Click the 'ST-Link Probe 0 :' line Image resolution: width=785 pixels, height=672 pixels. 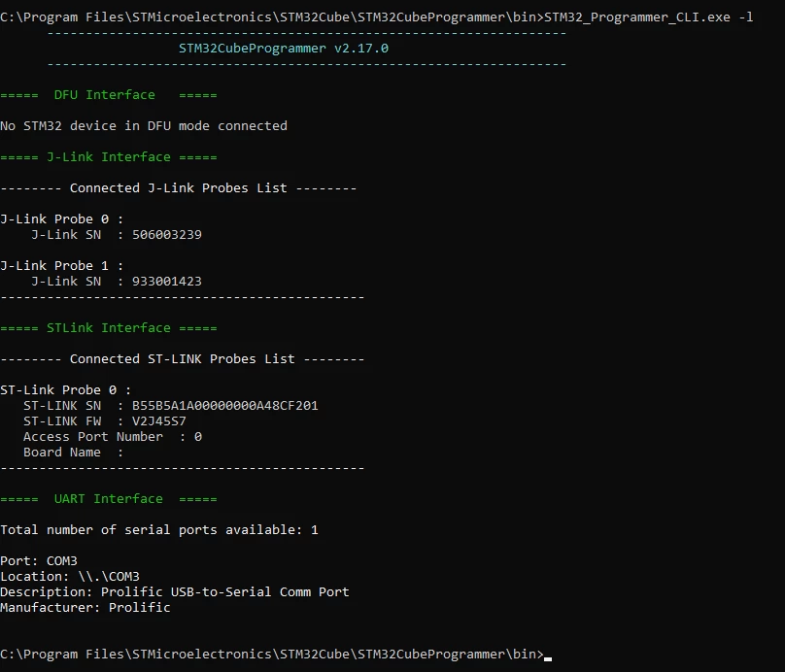[x=66, y=390]
